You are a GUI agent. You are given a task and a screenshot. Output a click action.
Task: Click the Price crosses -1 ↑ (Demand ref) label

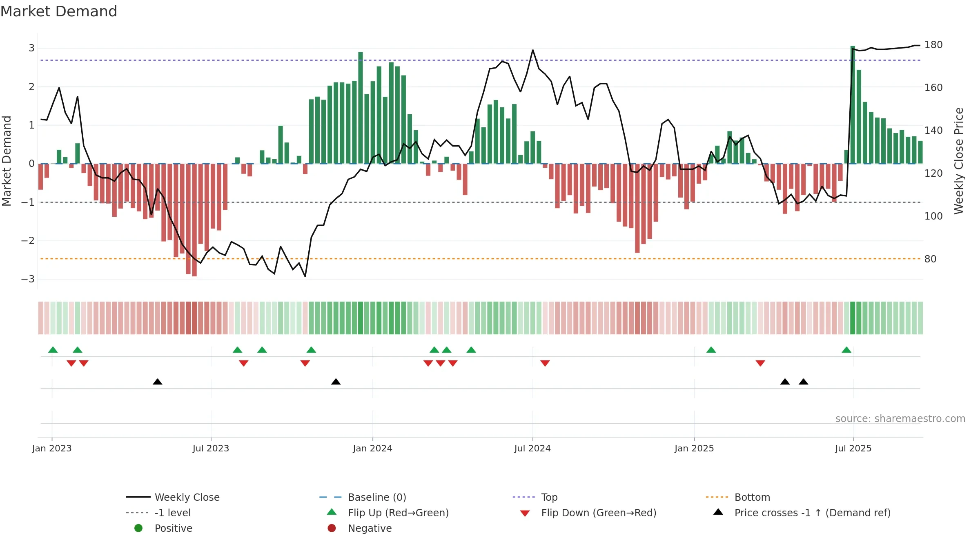813,513
